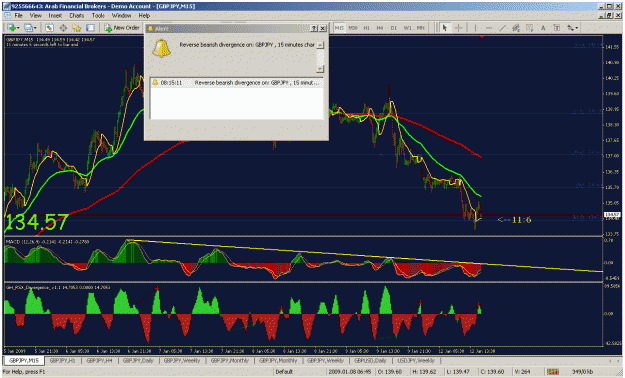Open the Insert menu

[55, 16]
